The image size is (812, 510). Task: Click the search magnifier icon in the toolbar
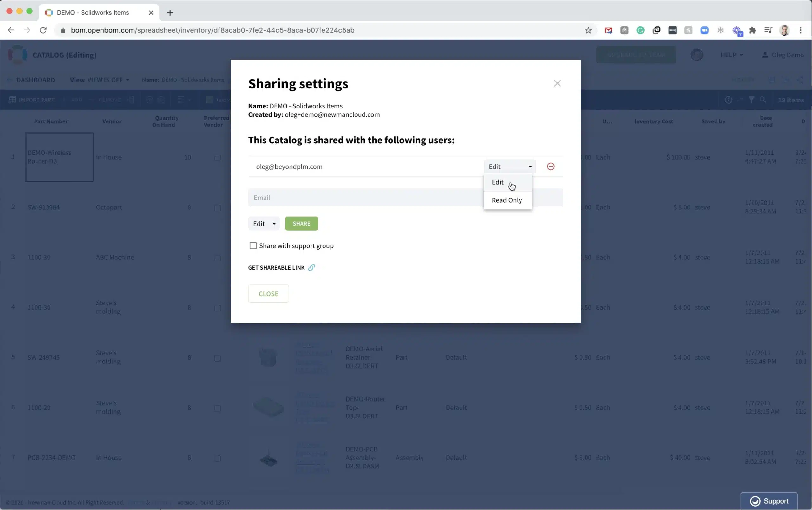(x=763, y=100)
